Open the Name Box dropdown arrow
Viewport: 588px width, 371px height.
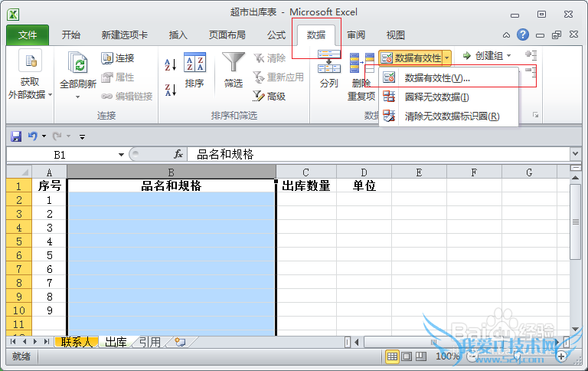(x=121, y=155)
